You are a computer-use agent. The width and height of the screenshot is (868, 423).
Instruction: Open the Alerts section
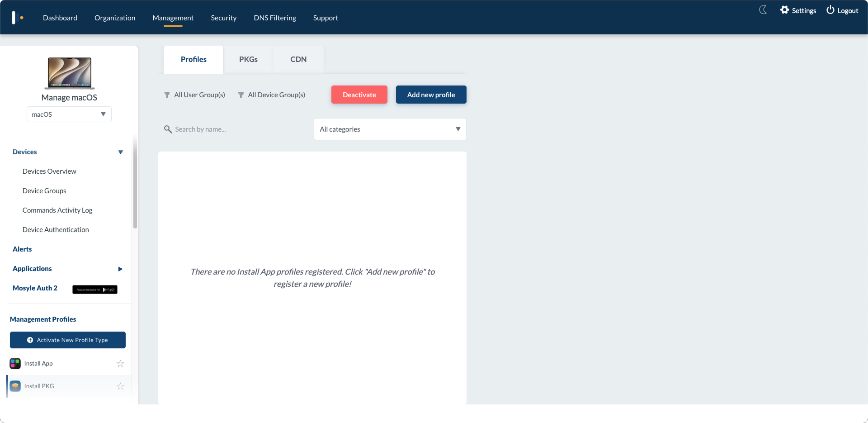click(x=22, y=249)
